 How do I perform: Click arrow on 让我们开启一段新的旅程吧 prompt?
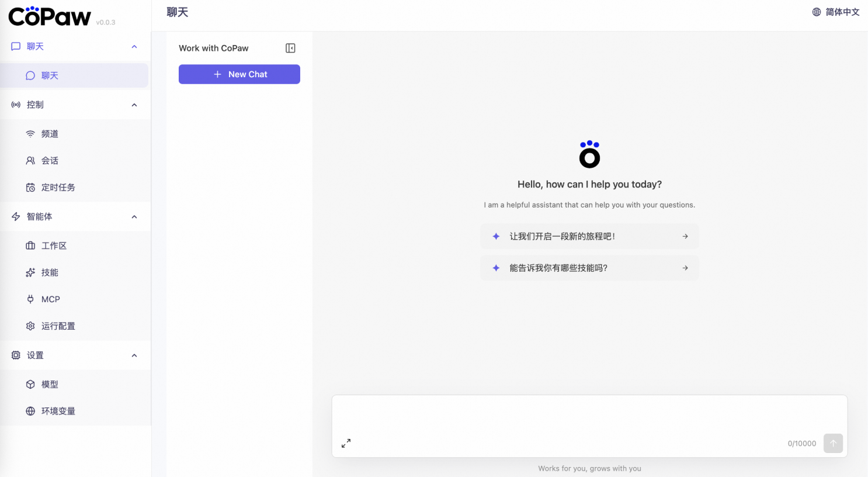685,236
